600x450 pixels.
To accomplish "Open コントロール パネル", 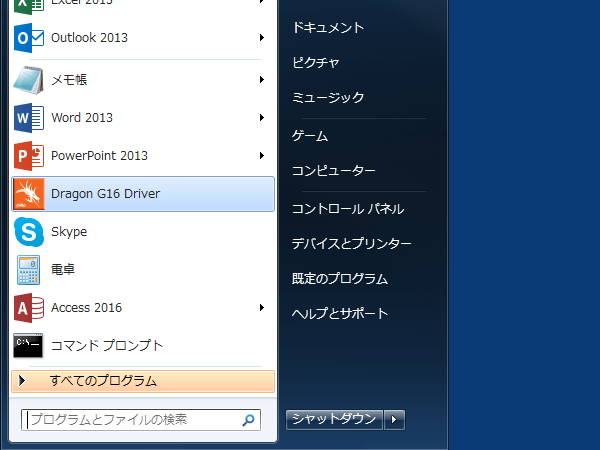I will coord(348,209).
